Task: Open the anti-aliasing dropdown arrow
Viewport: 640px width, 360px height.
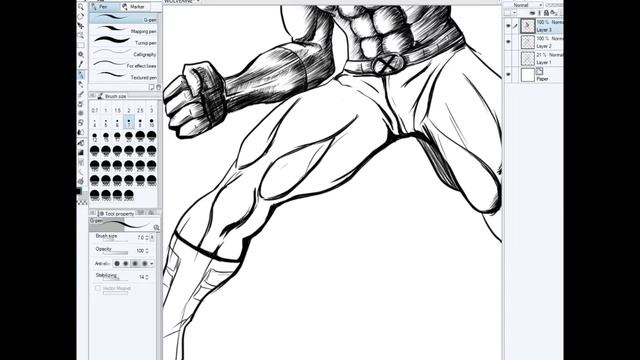Action: [x=152, y=263]
